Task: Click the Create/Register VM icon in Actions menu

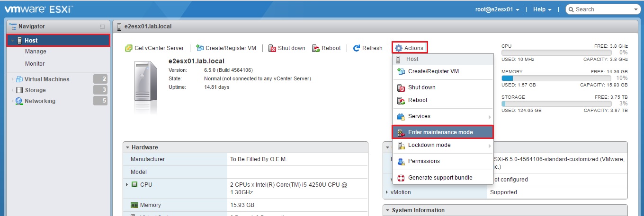Action: [x=401, y=71]
